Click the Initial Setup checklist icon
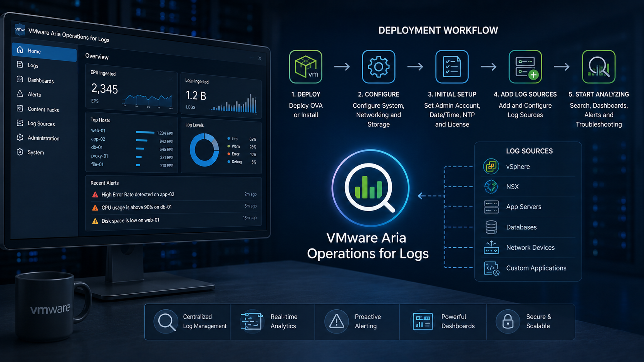This screenshot has height=362, width=644. point(452,67)
